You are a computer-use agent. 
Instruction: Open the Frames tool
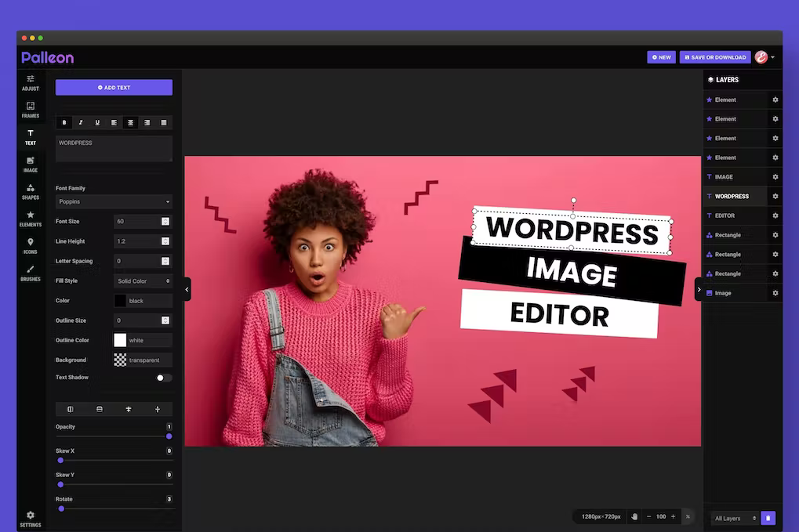tap(31, 110)
